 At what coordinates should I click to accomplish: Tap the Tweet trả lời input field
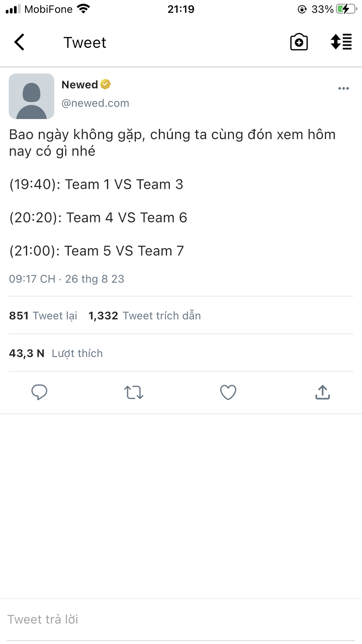[x=181, y=619]
